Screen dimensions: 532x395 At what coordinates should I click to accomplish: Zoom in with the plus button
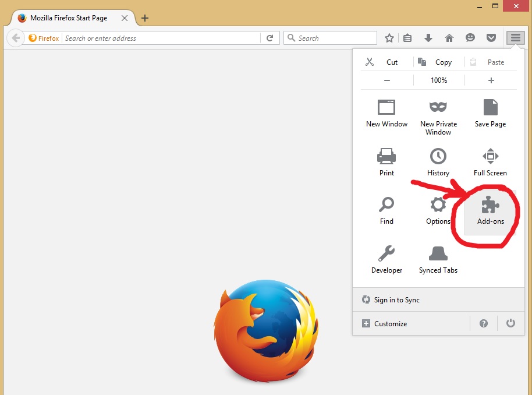point(491,80)
